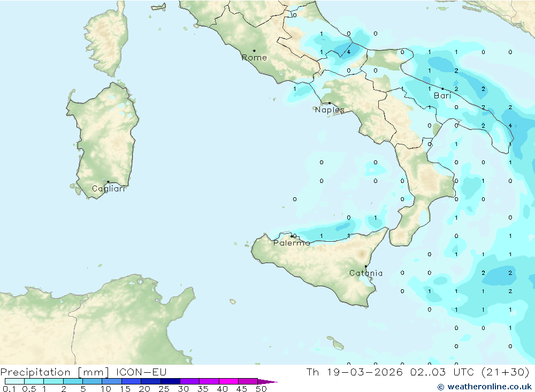Pick the 2–5 mm legend swatch

tap(73, 381)
